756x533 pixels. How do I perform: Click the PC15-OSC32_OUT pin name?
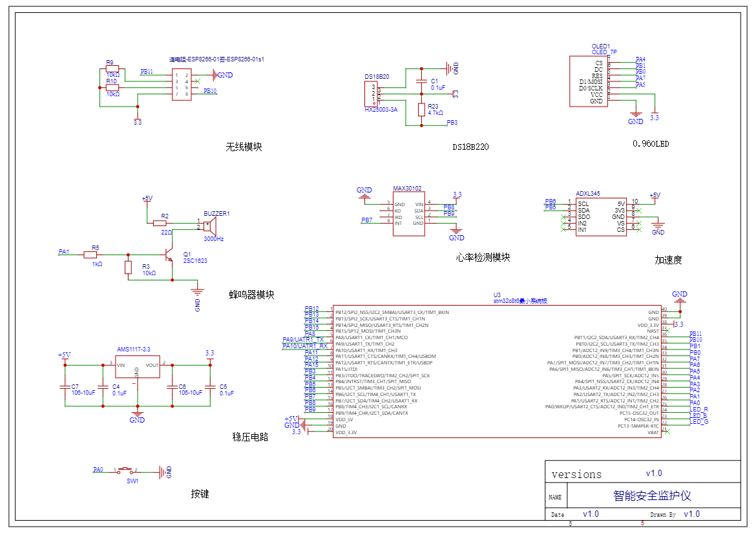pyautogui.click(x=639, y=413)
